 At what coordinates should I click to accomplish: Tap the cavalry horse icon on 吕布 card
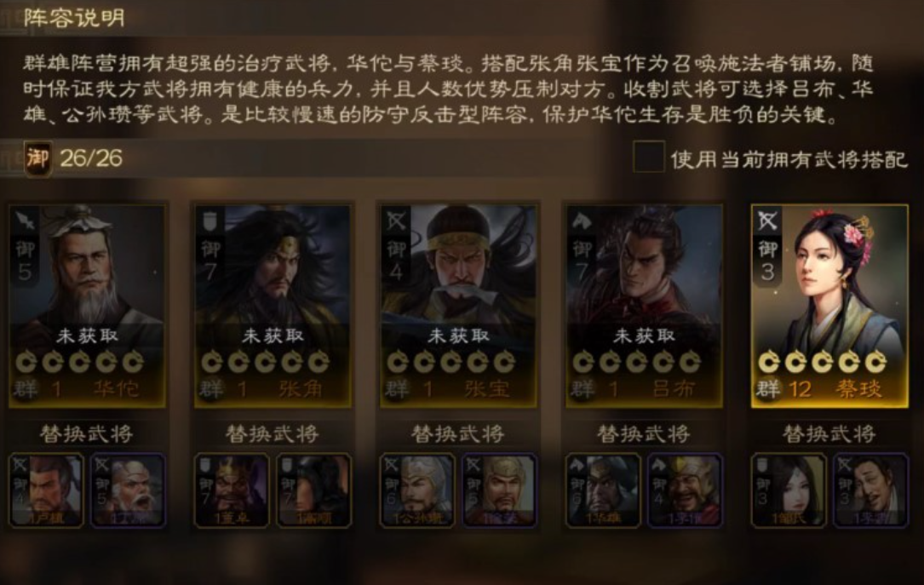pyautogui.click(x=582, y=221)
